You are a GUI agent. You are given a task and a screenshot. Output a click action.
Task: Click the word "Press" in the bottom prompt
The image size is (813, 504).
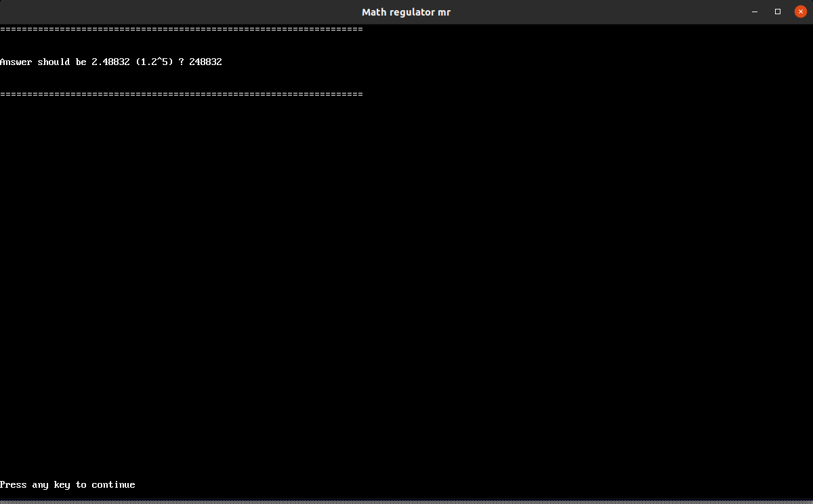(13, 484)
